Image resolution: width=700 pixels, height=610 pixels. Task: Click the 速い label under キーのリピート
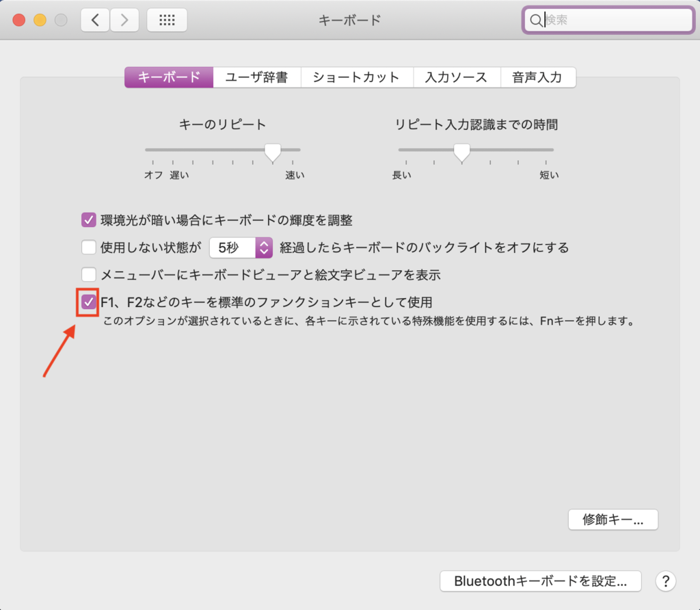pyautogui.click(x=295, y=175)
